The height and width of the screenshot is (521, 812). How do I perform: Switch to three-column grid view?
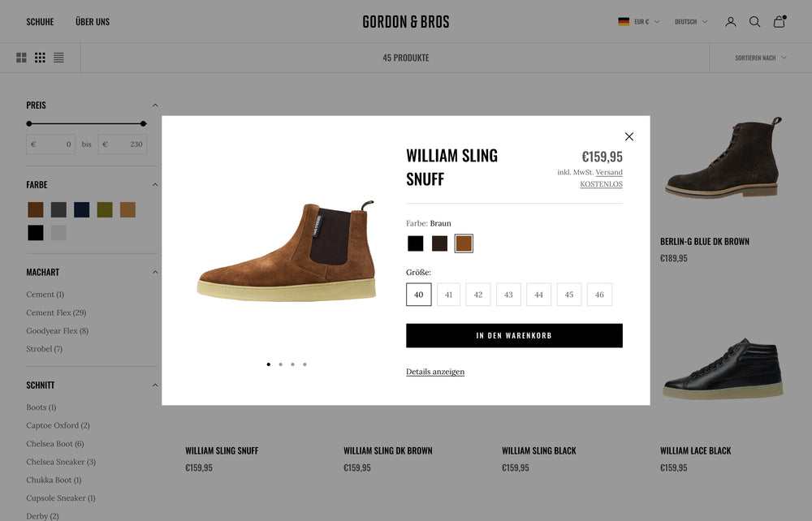click(40, 58)
